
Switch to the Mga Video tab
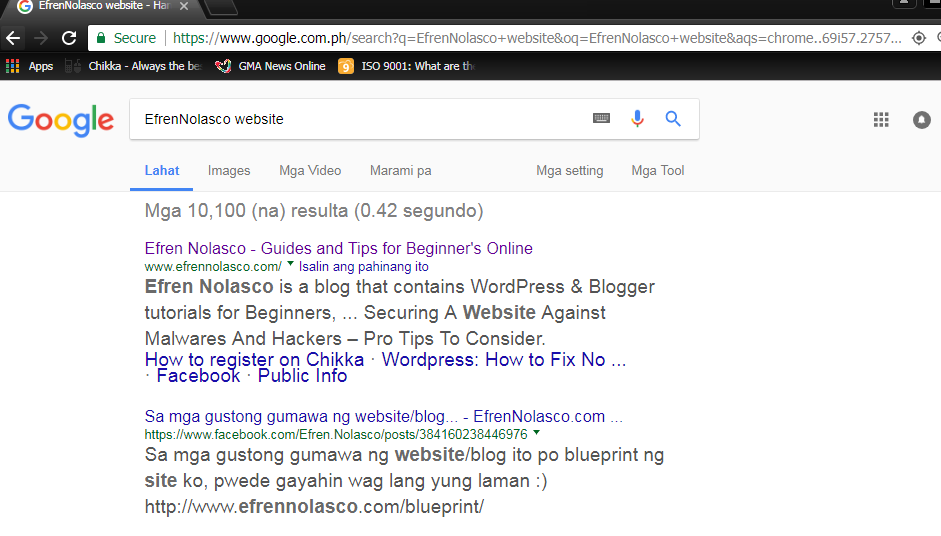coord(310,170)
